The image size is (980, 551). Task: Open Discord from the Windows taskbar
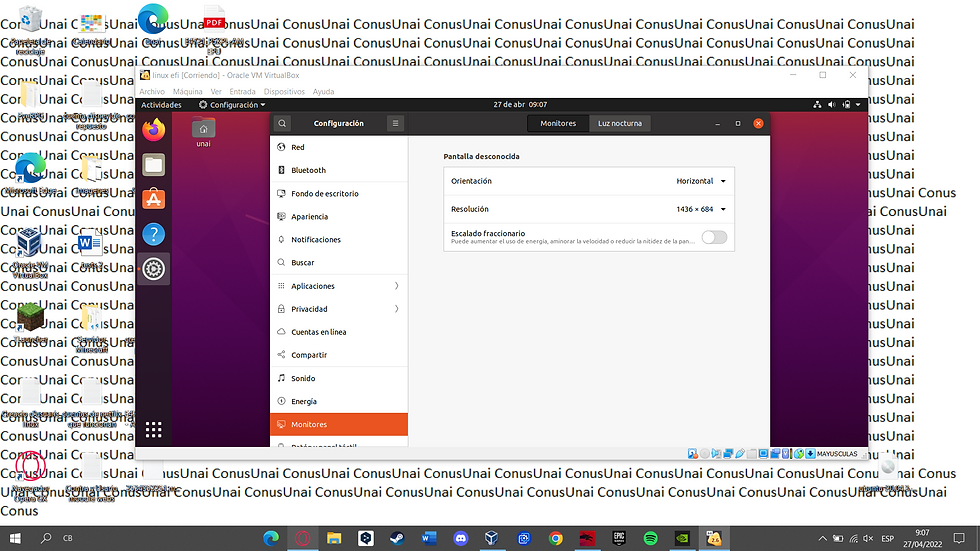click(461, 538)
